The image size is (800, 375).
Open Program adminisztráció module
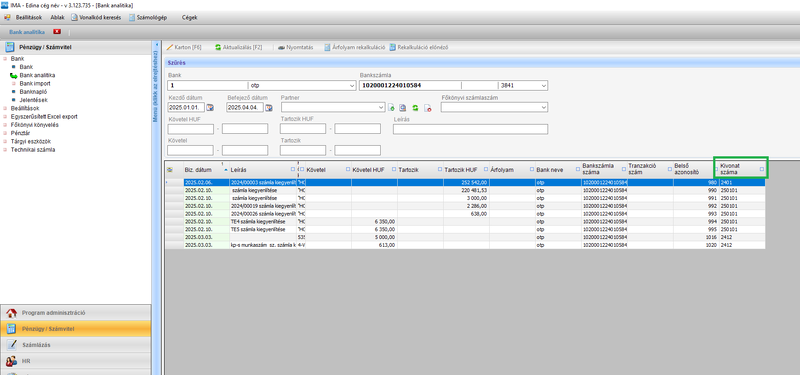coord(76,313)
